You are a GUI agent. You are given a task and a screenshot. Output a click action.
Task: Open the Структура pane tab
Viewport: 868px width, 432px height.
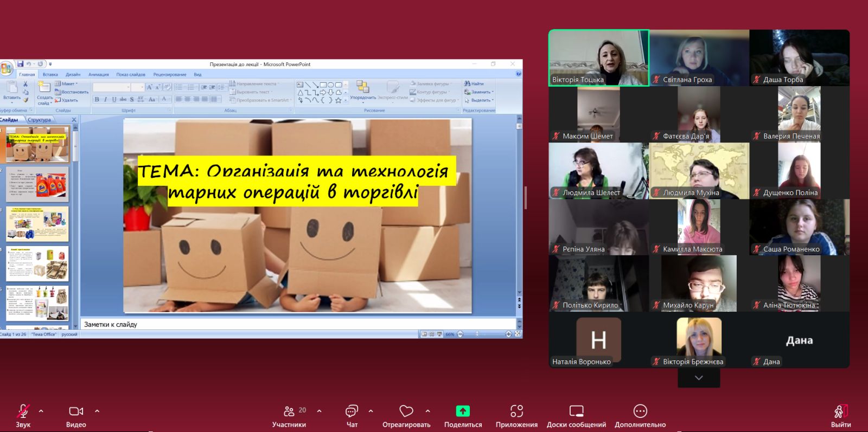pyautogui.click(x=39, y=120)
